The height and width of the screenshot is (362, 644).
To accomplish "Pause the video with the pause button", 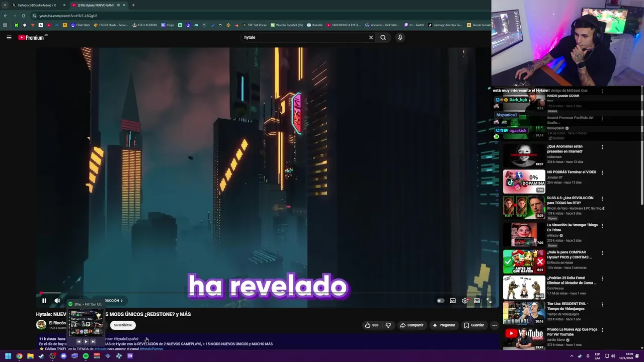I will tap(44, 301).
